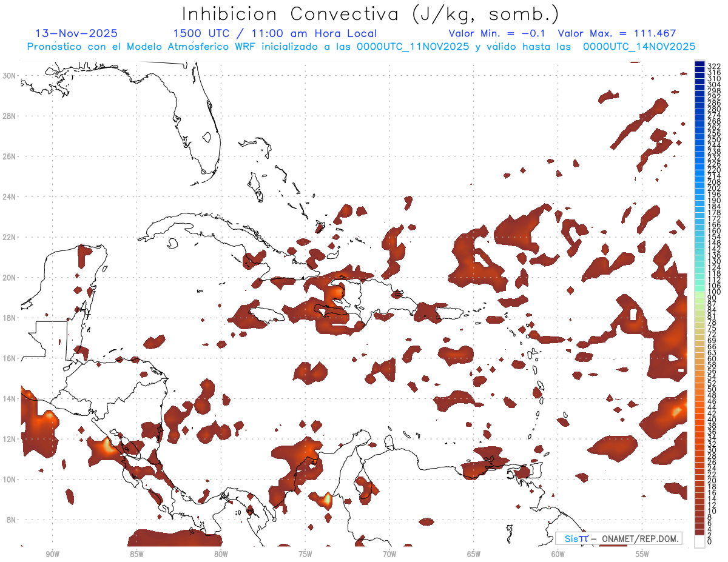The image size is (728, 562).
Task: Click the '70W' longitude label
Action: tap(389, 554)
